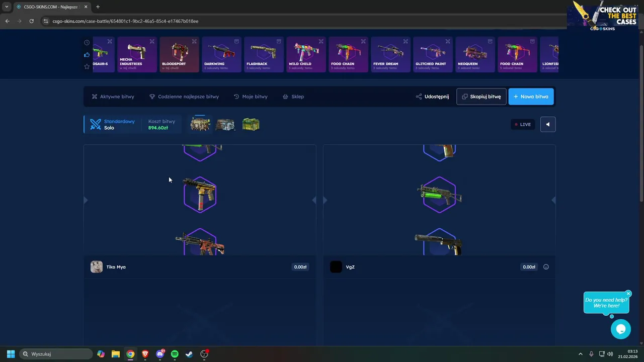Open Steam from the taskbar
Screen dimensions: 644x362
coord(189,354)
